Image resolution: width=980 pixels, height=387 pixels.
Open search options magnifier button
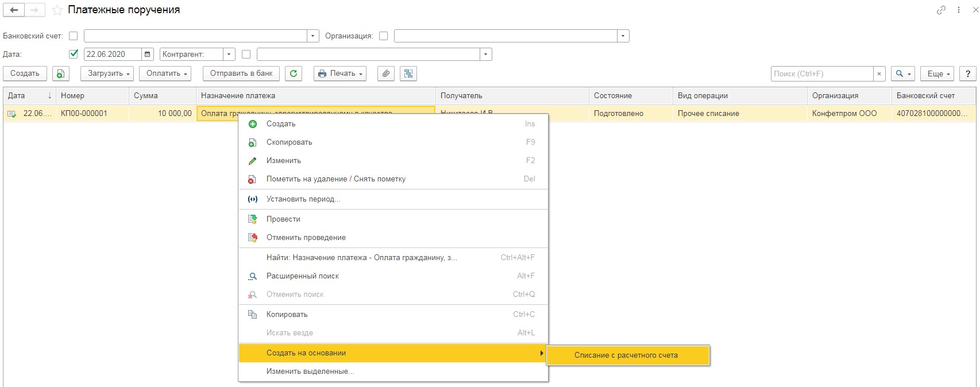point(903,74)
